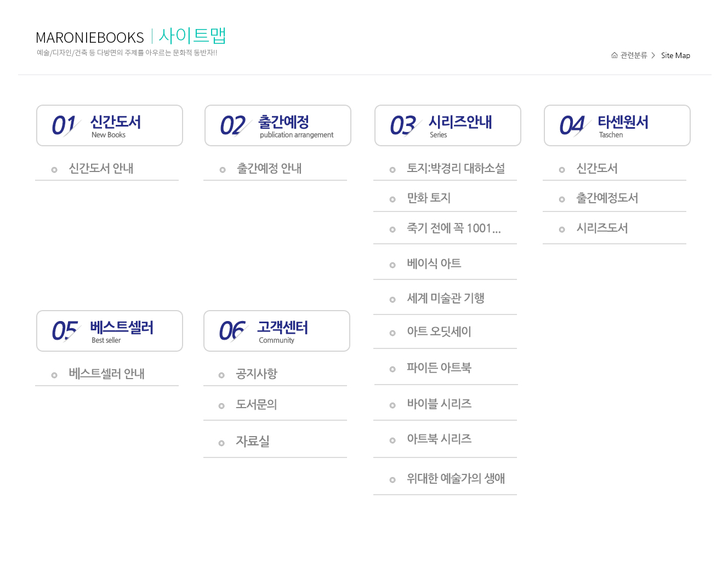Open the 05 베스트셀러 Best seller header

click(110, 331)
